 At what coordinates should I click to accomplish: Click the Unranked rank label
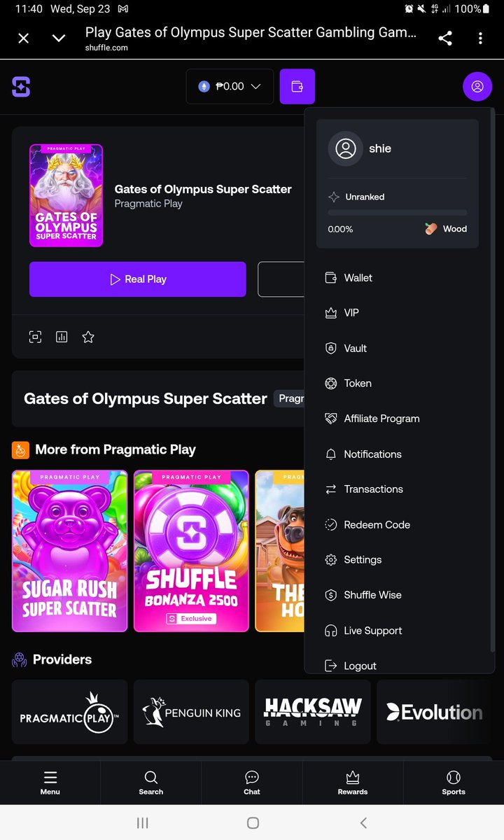[x=365, y=197]
